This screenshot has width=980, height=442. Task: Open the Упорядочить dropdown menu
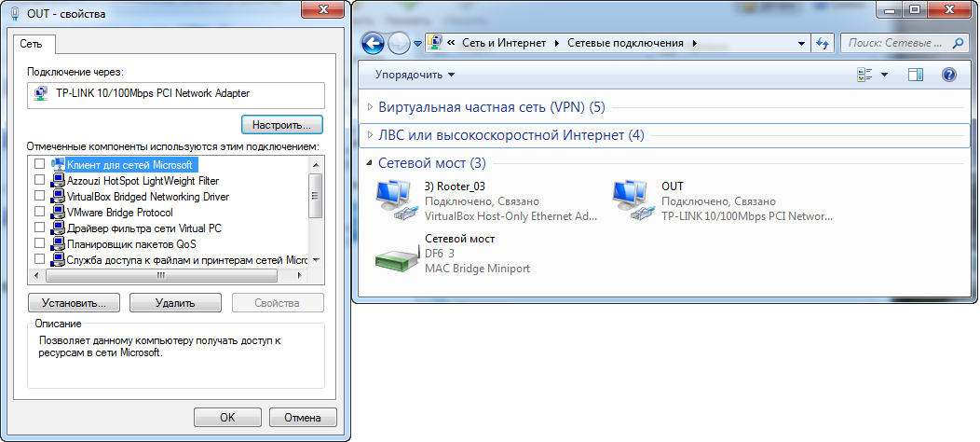pos(415,76)
